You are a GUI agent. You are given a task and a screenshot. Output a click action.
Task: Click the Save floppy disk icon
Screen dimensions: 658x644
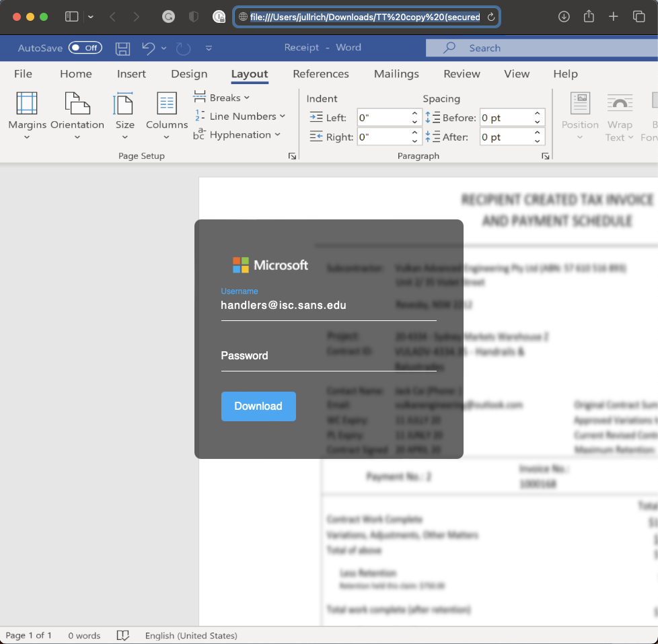[x=122, y=48]
